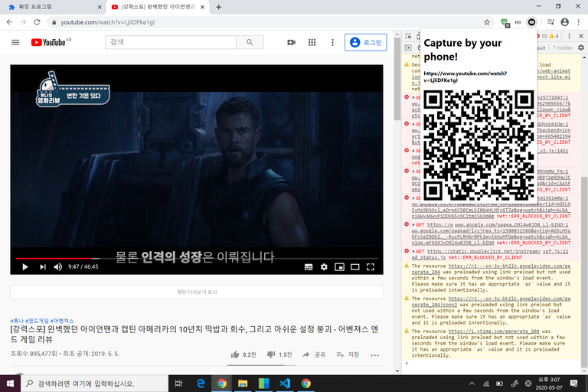Open video player settings gear
The width and height of the screenshot is (588, 392).
tap(324, 267)
